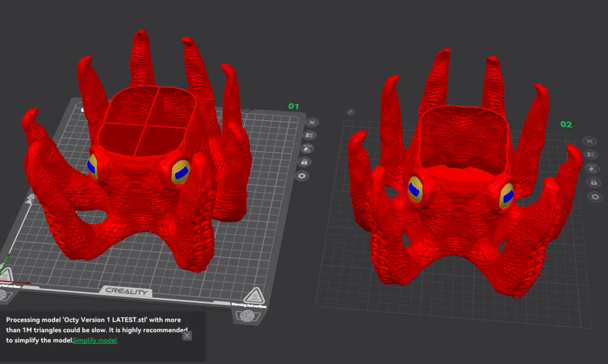This screenshot has height=364, width=608.
Task: Auto orient objects on plate 02
Action: tap(592, 168)
